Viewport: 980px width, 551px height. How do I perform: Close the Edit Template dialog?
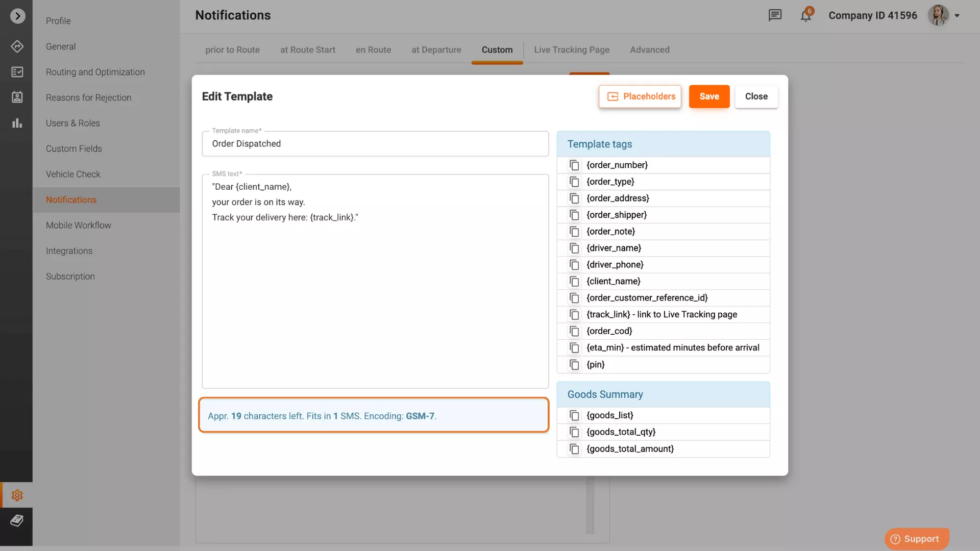pos(756,96)
